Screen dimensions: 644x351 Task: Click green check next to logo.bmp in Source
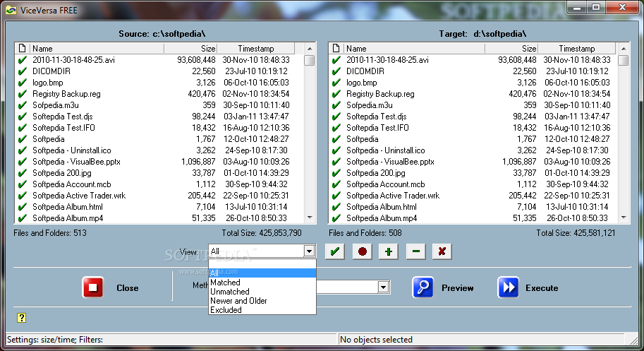(x=22, y=83)
